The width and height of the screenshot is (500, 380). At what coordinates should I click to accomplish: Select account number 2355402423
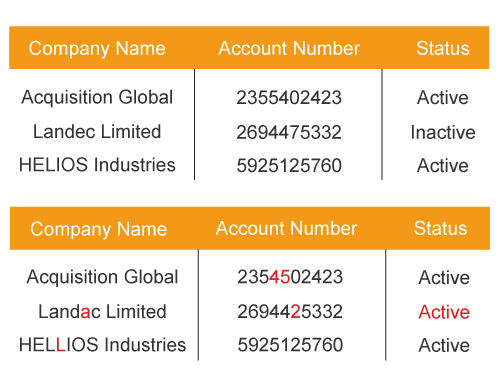tap(289, 98)
